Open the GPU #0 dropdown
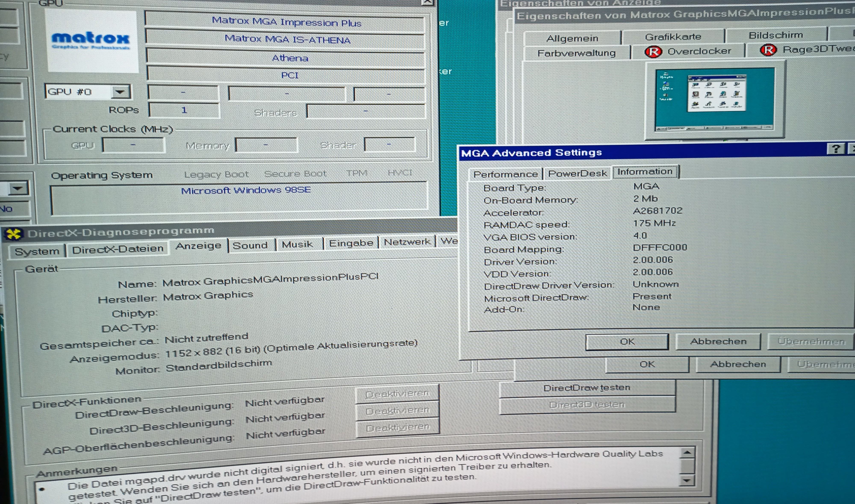This screenshot has height=504, width=855. 120,92
